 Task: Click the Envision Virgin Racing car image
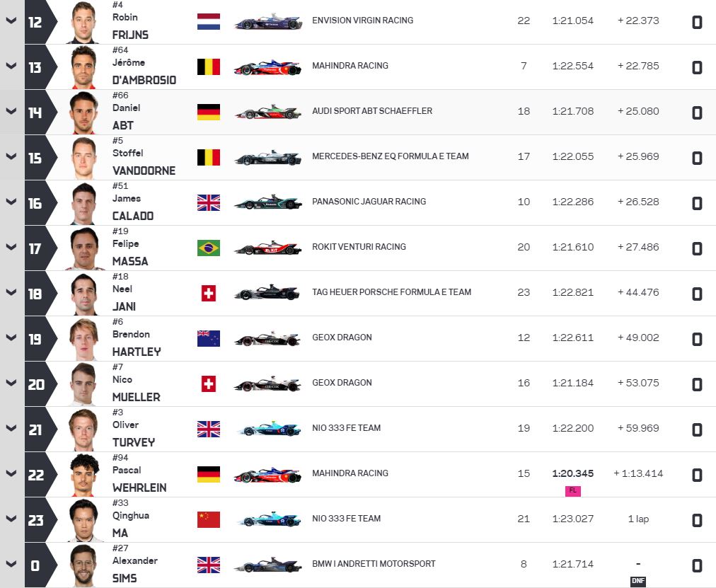click(267, 22)
